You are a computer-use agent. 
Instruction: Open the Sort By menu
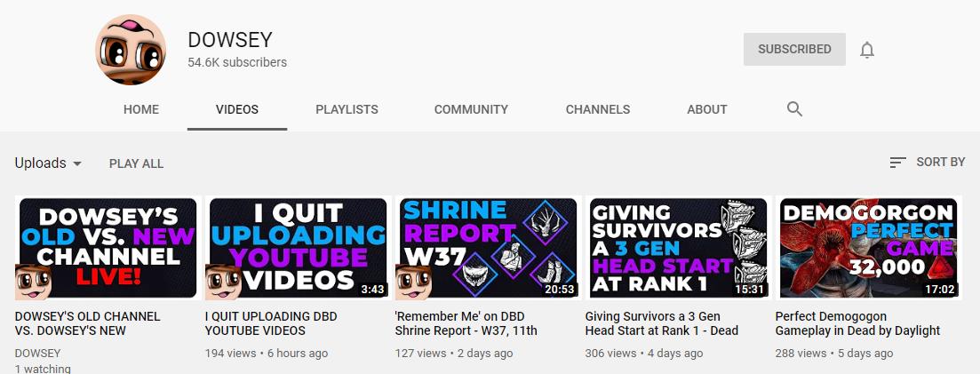[x=928, y=162]
